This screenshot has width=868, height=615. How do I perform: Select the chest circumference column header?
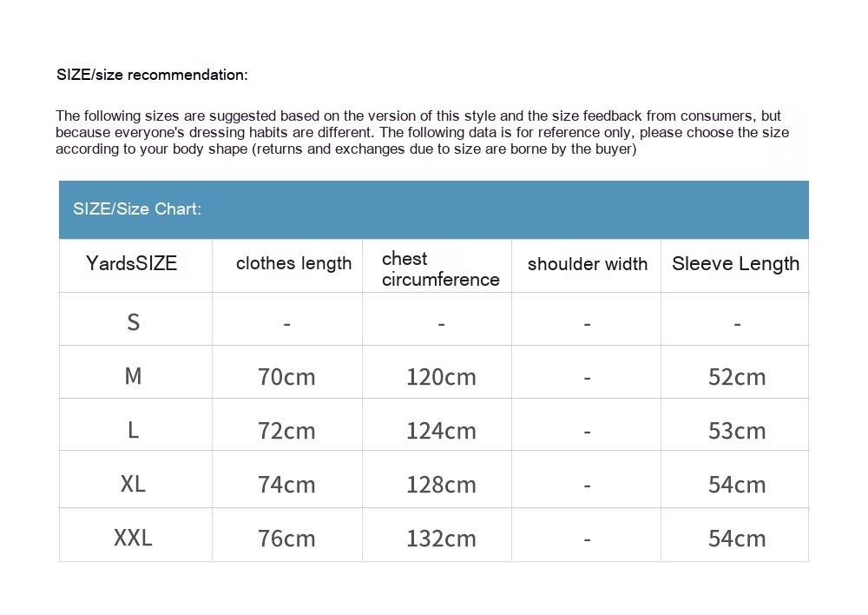(440, 268)
